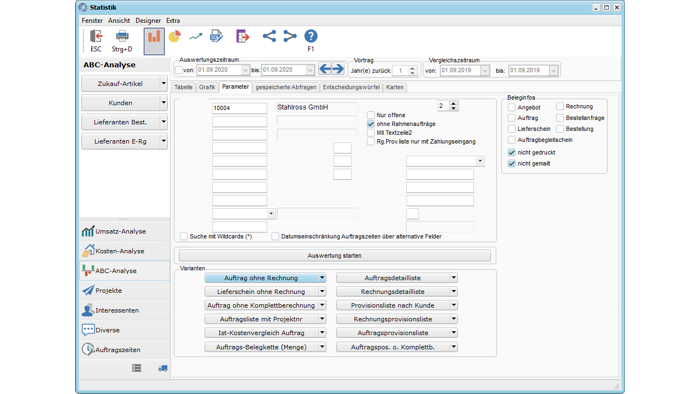Switch to the Tabelle tab
This screenshot has width=700, height=394.
coord(183,87)
